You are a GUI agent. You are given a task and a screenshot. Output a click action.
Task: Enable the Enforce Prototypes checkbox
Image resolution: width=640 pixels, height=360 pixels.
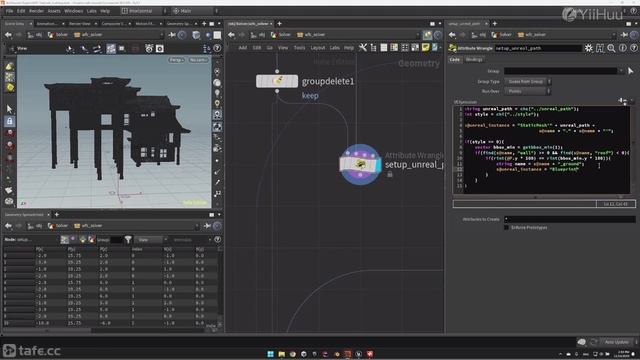[507, 227]
